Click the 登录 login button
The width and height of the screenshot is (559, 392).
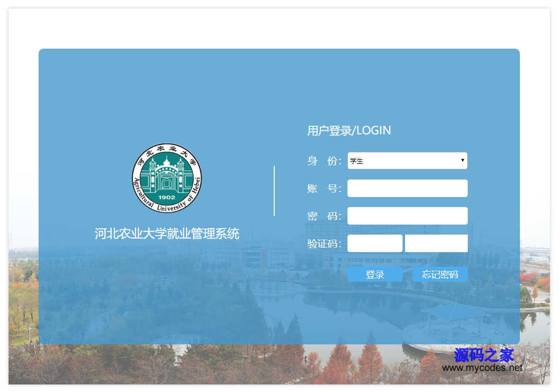(x=375, y=274)
